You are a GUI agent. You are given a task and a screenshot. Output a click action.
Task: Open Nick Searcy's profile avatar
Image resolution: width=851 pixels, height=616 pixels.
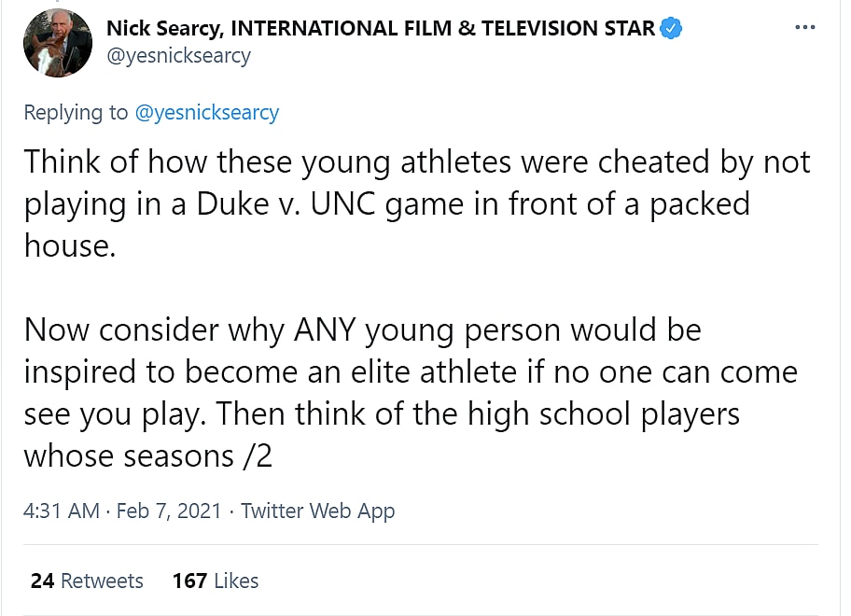(x=57, y=43)
